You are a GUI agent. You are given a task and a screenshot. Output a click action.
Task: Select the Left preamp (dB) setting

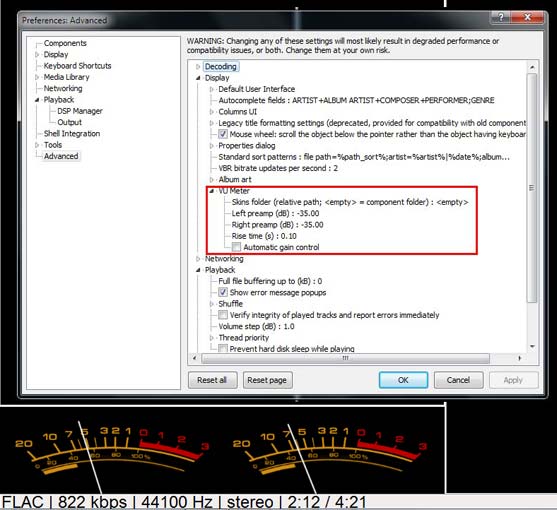tap(275, 213)
